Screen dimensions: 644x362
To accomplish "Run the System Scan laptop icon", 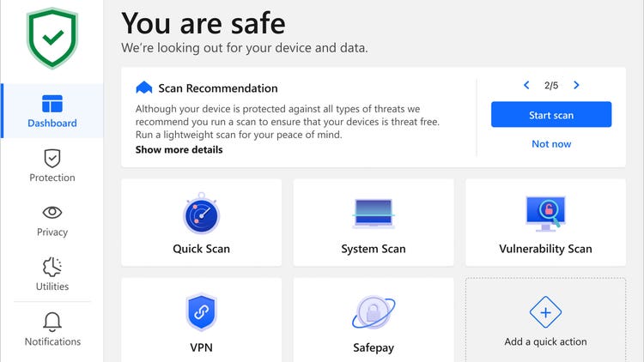I will pos(373,214).
